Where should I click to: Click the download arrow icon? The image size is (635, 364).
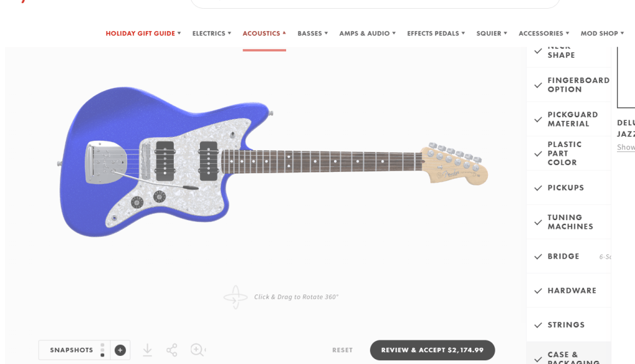[147, 350]
